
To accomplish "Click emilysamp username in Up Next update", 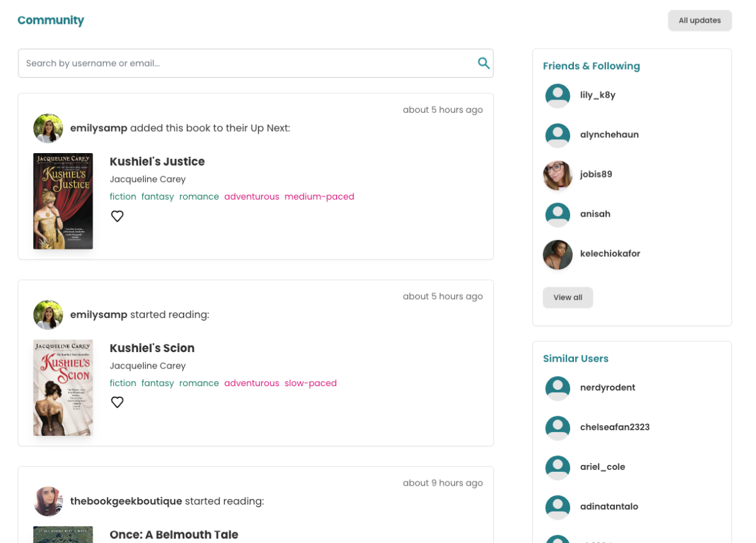I will [99, 129].
